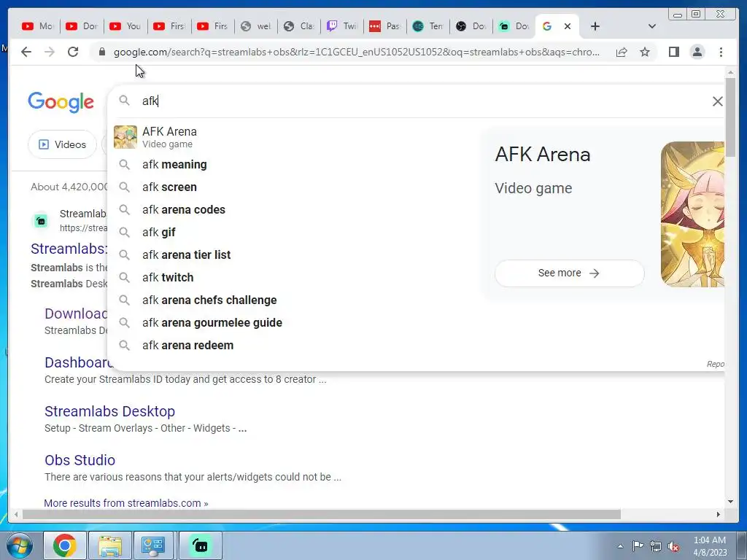This screenshot has width=747, height=560.
Task: Switch to the tab labeled wel
Action: (x=256, y=26)
